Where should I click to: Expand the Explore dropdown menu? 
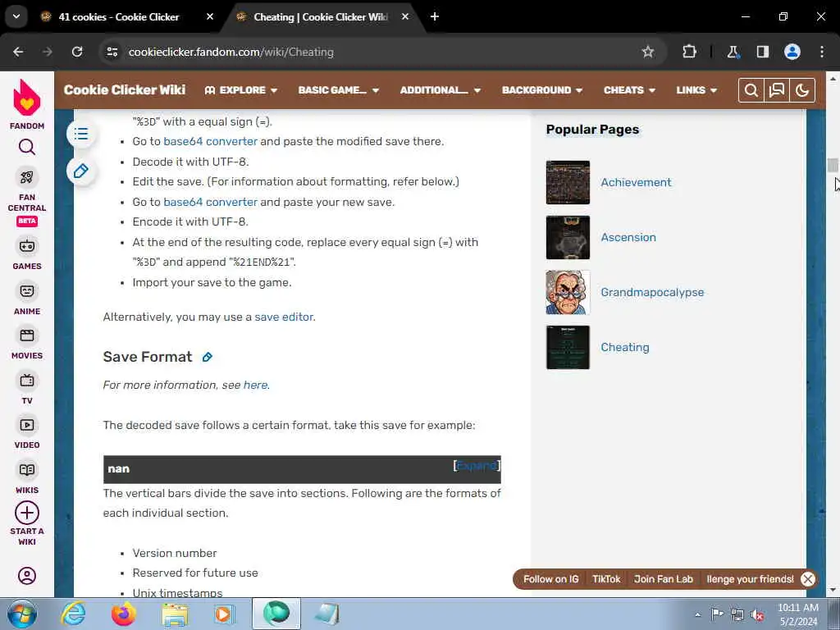point(240,90)
